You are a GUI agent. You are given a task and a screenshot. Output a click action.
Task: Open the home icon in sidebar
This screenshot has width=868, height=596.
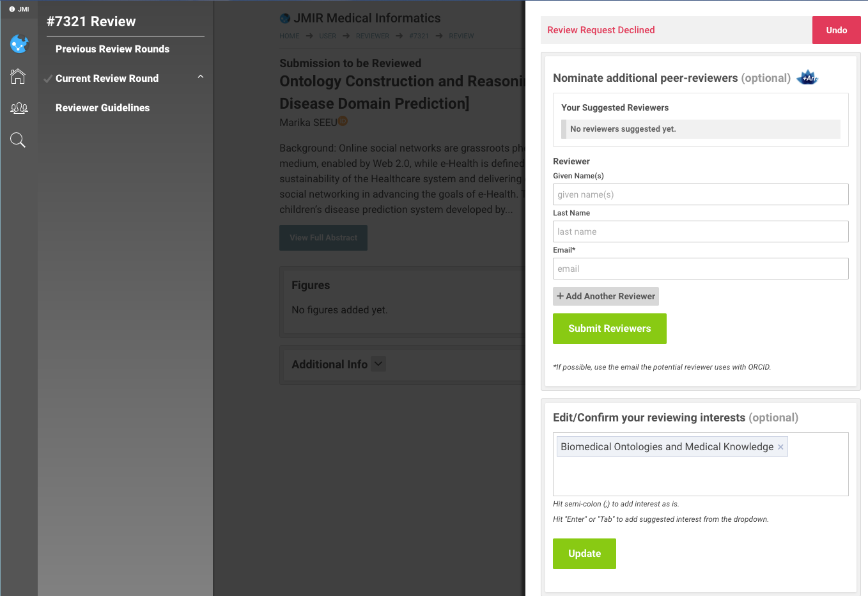(x=18, y=76)
